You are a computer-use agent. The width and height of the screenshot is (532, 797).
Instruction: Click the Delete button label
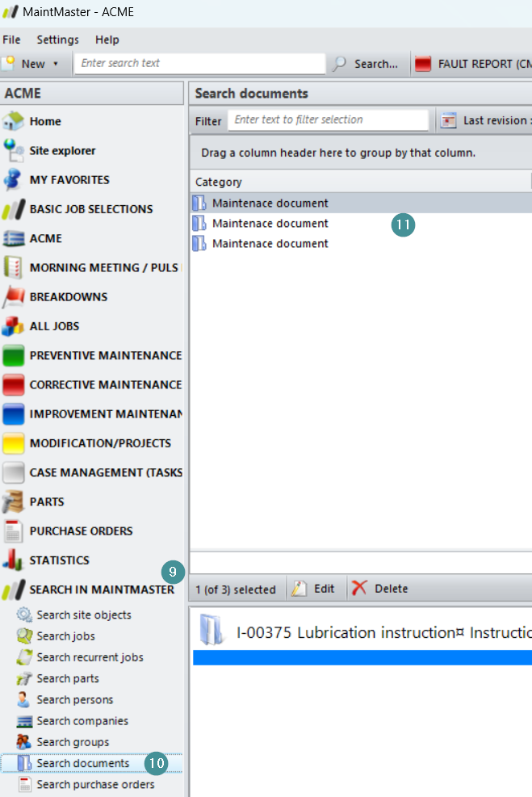point(392,589)
